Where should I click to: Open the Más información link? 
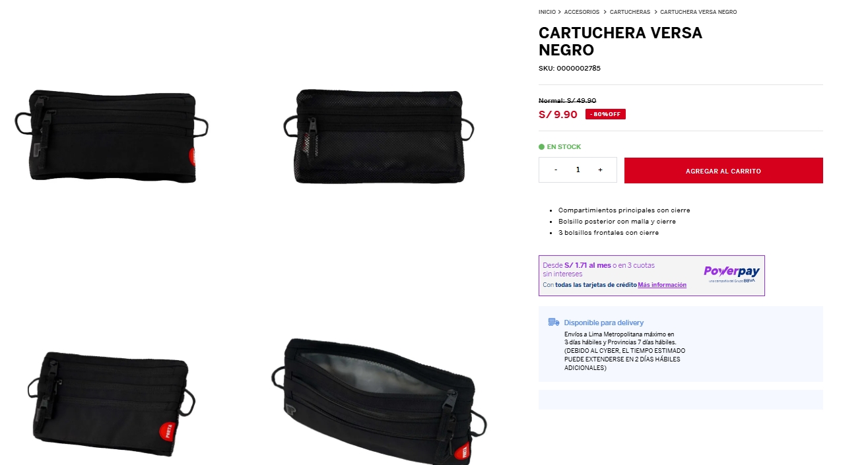pyautogui.click(x=662, y=285)
